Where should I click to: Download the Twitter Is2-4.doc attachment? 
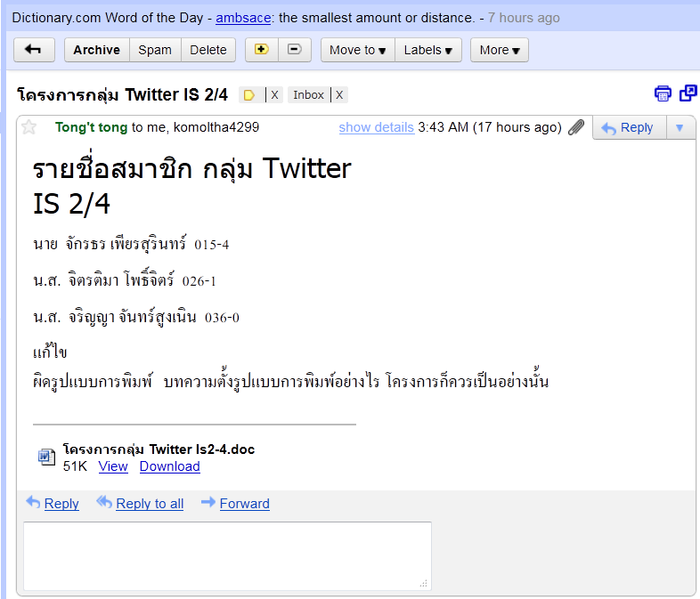tap(169, 466)
